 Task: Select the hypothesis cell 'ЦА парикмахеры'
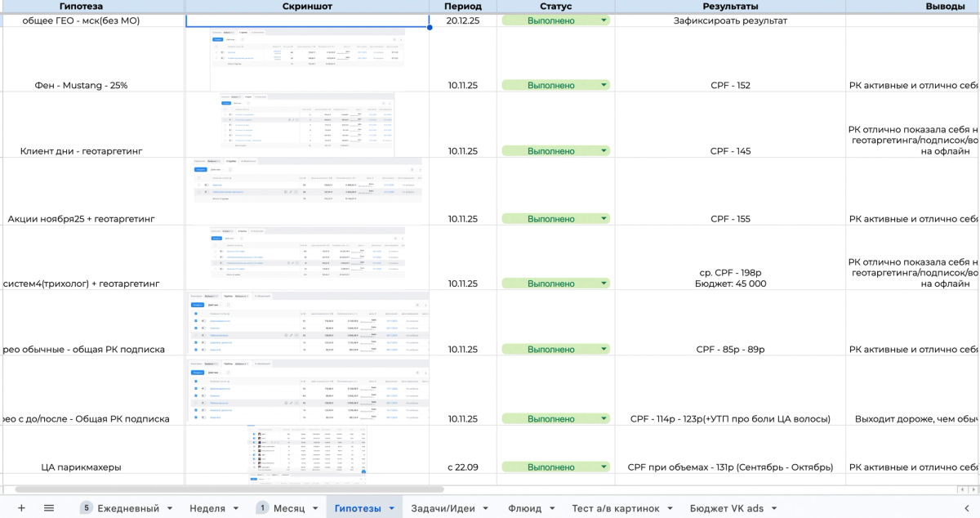[x=92, y=449]
